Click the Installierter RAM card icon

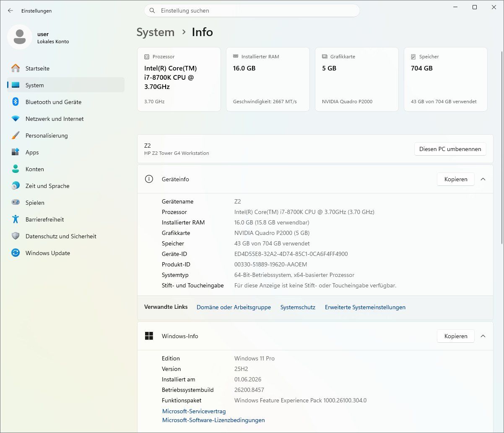236,57
